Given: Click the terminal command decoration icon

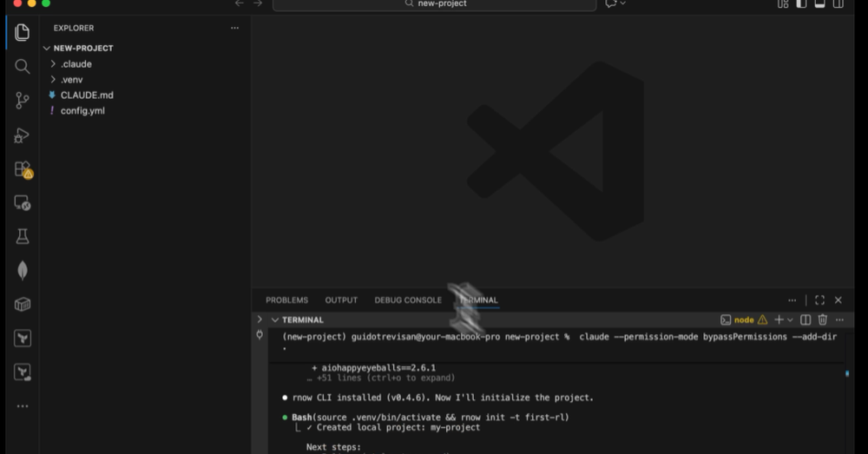Looking at the screenshot, I should pyautogui.click(x=260, y=334).
